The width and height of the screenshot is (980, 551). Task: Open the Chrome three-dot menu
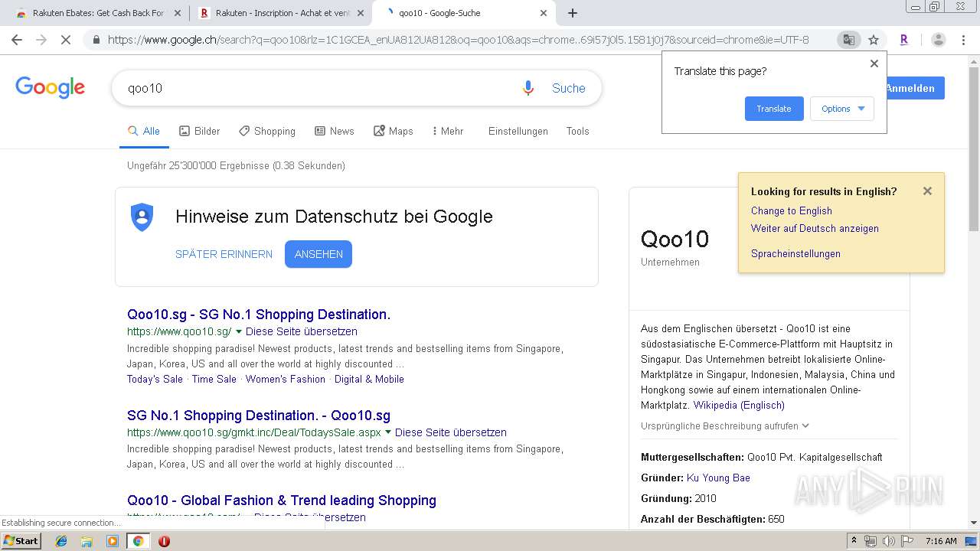(964, 40)
